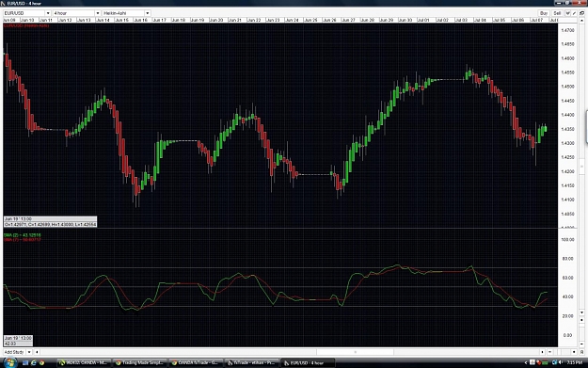Click the 1.4200 price axis label
Screen dimensions: 588x368
567,171
